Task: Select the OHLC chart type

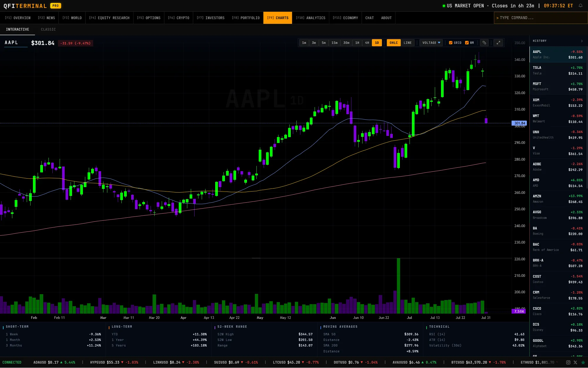Action: click(x=394, y=43)
